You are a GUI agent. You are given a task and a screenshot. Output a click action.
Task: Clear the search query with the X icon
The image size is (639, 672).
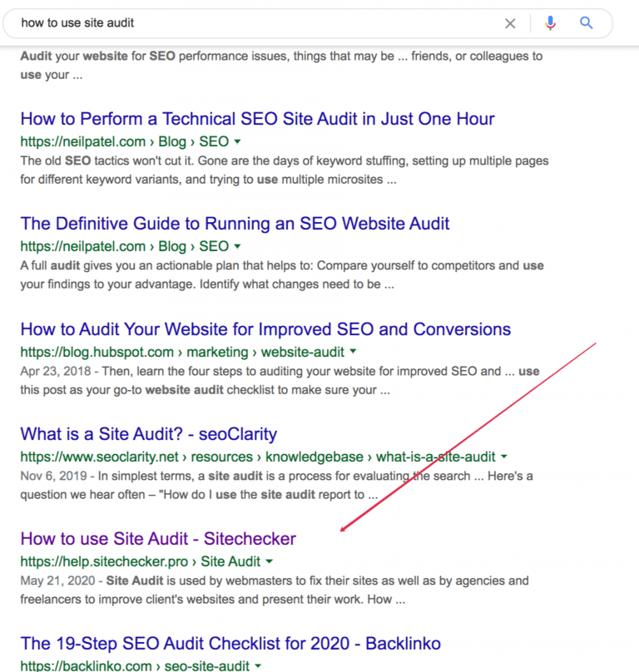[x=510, y=23]
